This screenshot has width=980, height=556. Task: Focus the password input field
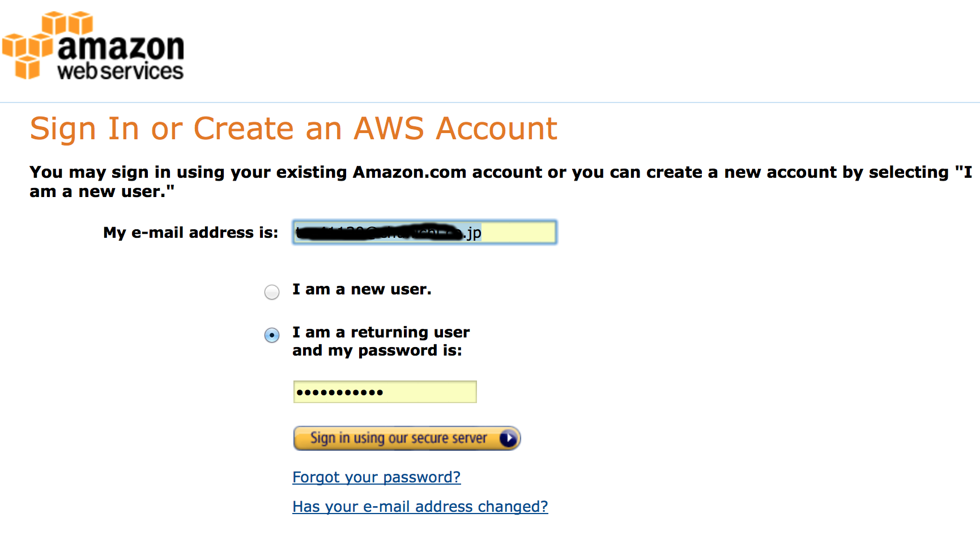(x=385, y=392)
